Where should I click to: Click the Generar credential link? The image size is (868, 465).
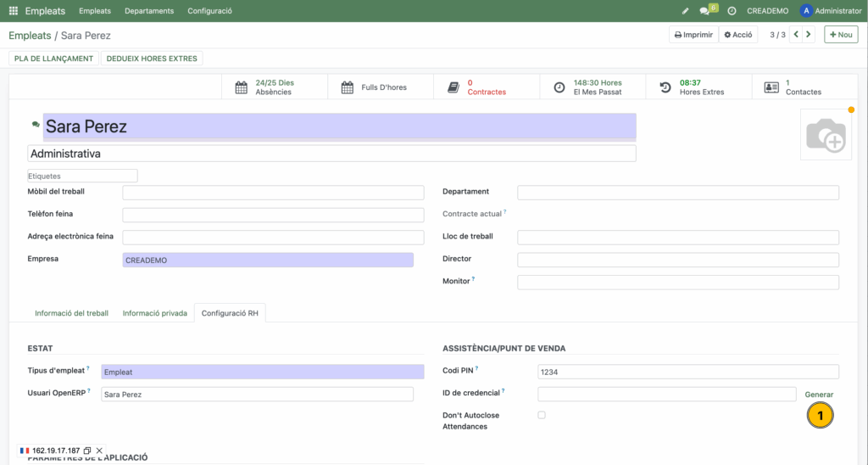(x=819, y=395)
